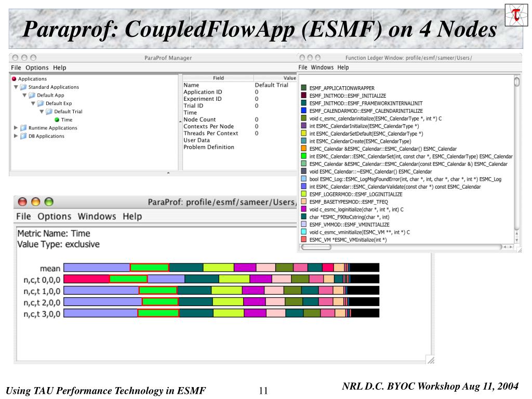
Task: Click the n,c,t 3,0,0 row label
Action: [x=42, y=314]
